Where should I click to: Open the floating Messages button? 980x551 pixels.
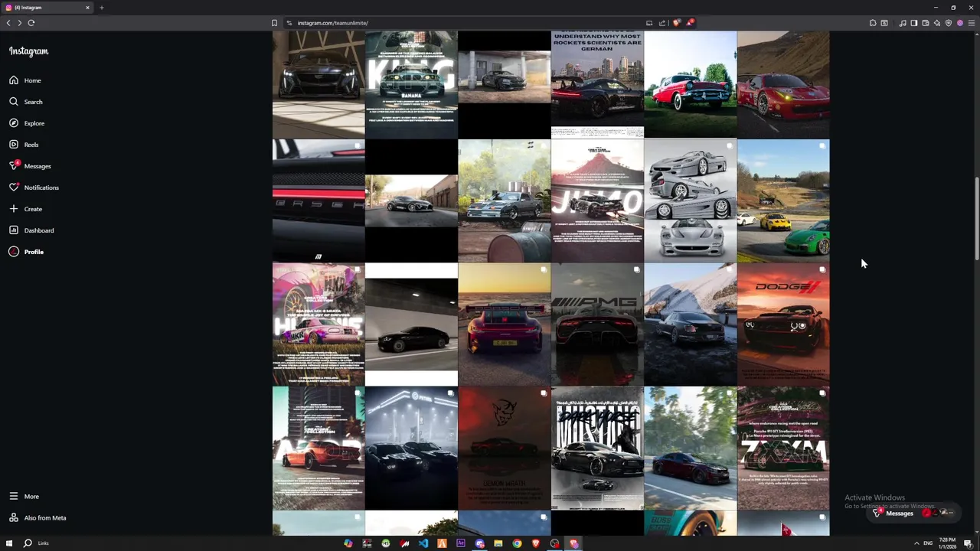pos(915,513)
